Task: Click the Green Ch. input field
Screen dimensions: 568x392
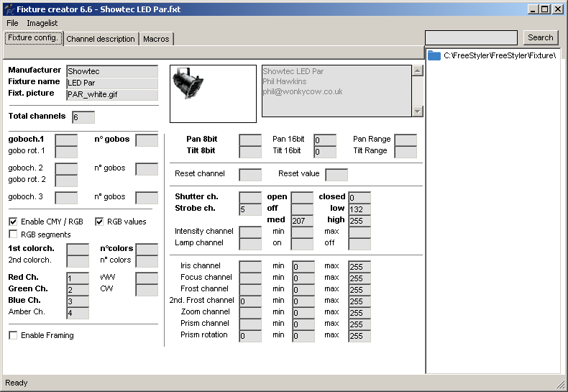Action: [78, 289]
